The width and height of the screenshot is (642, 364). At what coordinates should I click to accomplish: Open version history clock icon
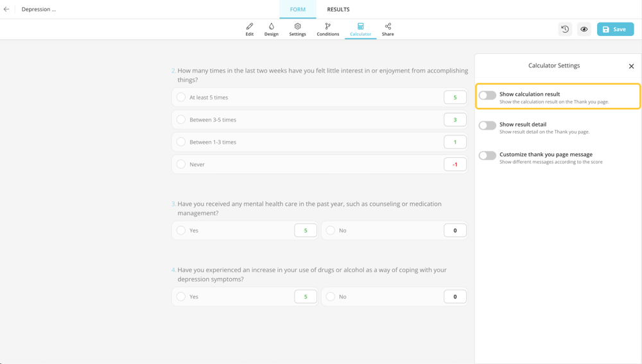click(565, 29)
